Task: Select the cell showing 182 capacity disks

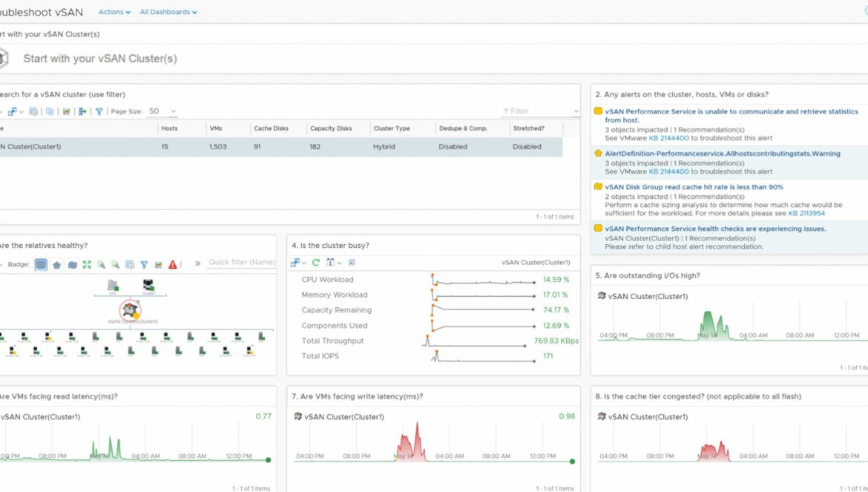Action: click(x=315, y=147)
